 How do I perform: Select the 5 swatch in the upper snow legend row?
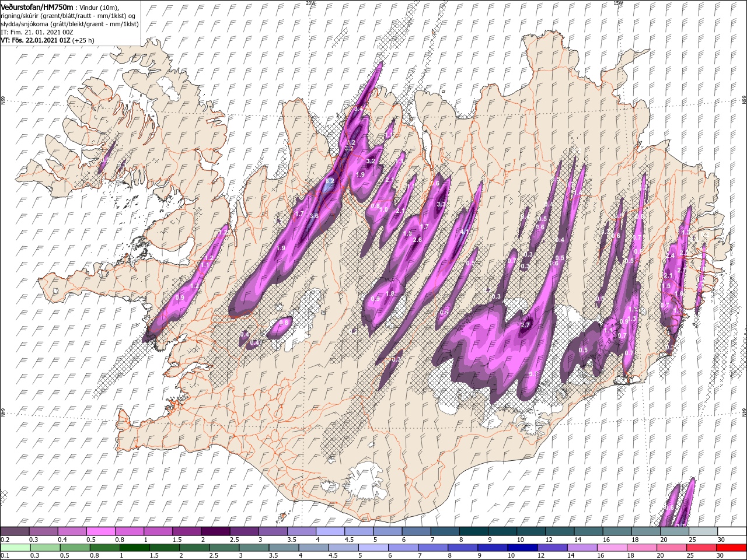click(x=388, y=531)
